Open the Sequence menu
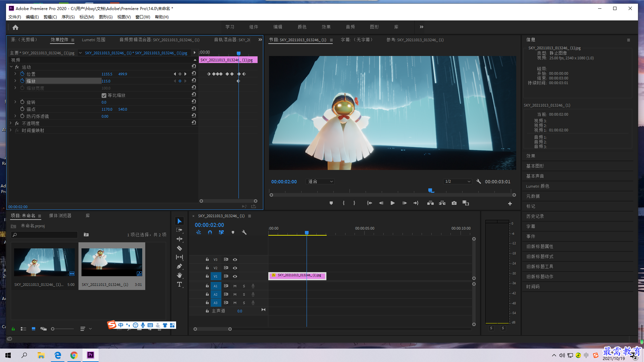 tap(68, 17)
